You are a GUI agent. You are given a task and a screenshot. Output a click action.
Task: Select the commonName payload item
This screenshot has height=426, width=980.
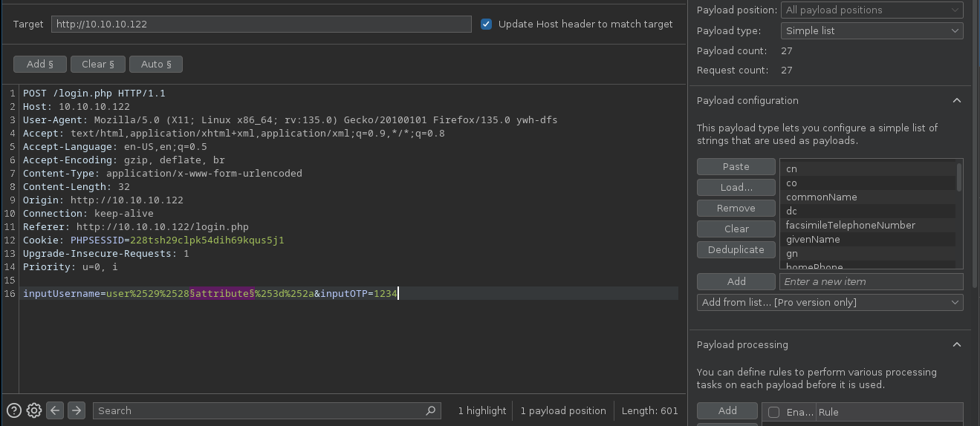pos(821,197)
